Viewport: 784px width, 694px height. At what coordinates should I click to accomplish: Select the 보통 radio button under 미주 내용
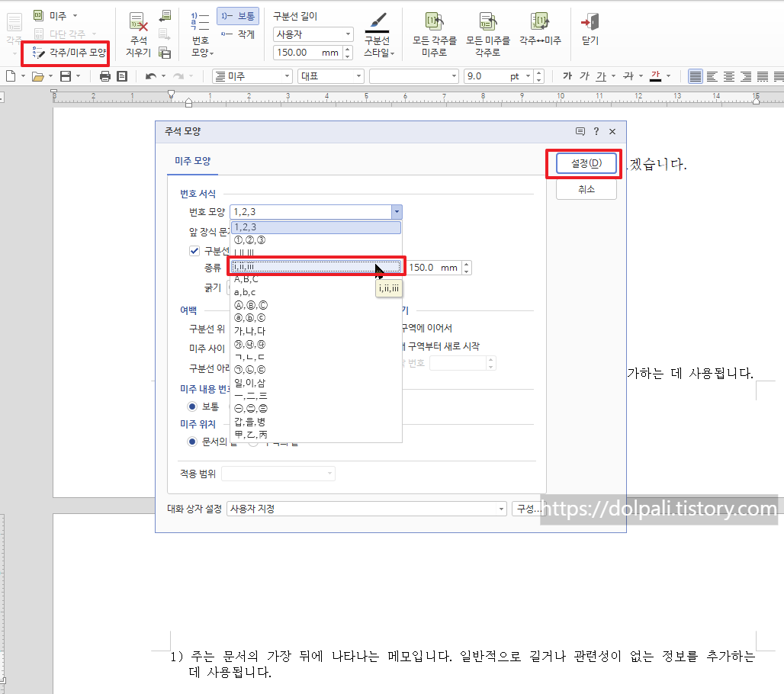pyautogui.click(x=192, y=406)
